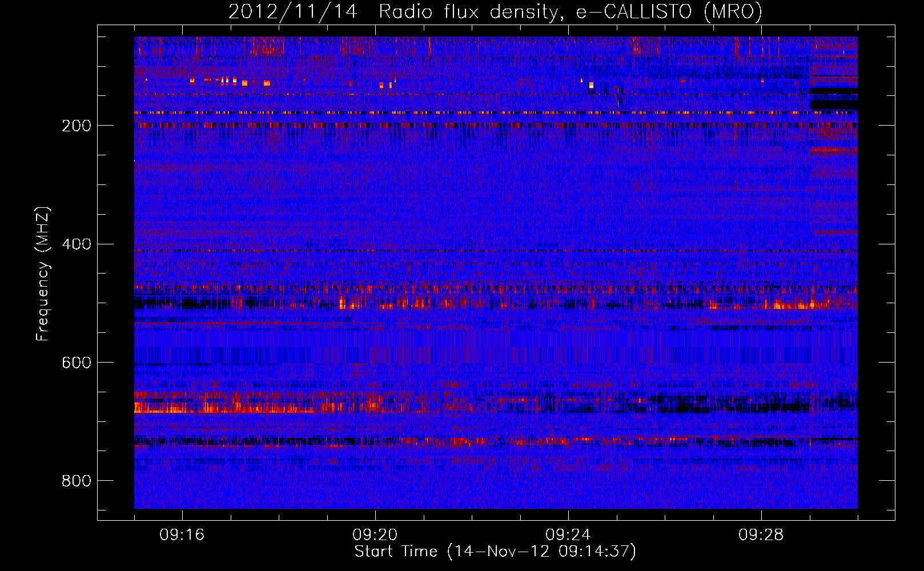Click the 600 frequency tick label
This screenshot has height=571, width=924.
[76, 363]
